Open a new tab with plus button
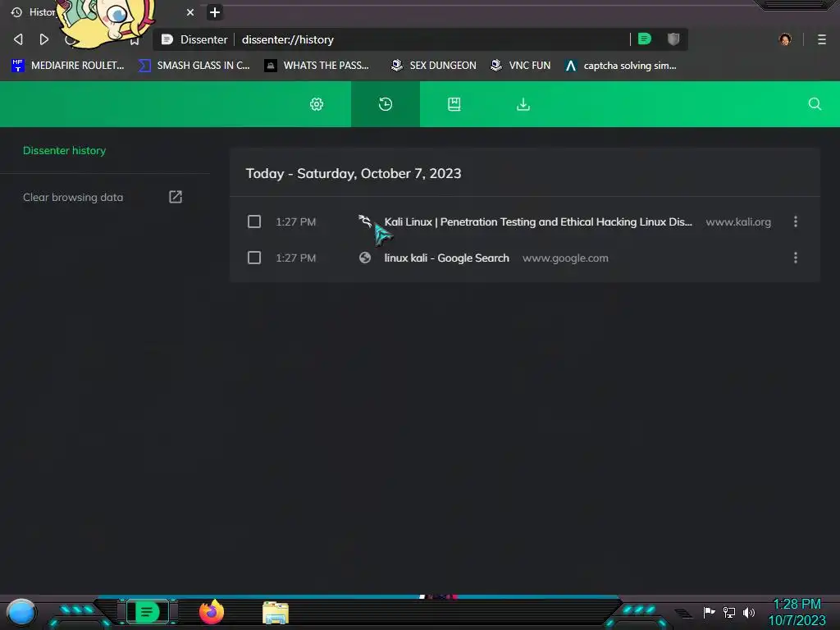This screenshot has width=840, height=630. coord(215,11)
